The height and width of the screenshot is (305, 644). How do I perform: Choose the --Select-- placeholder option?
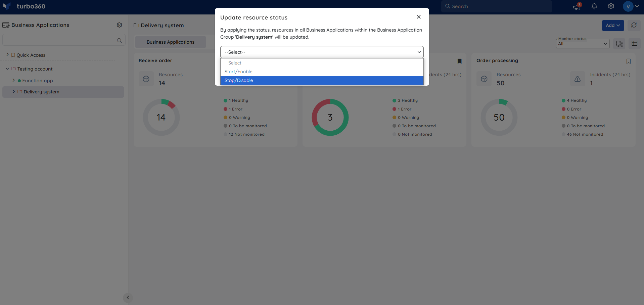point(322,63)
